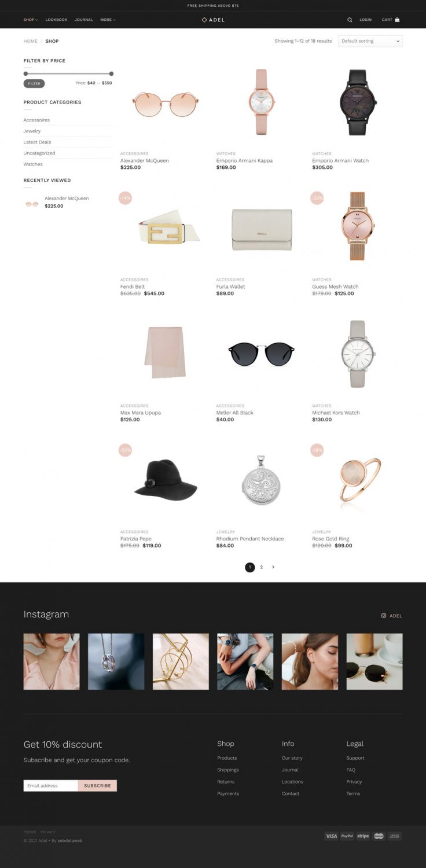Image resolution: width=426 pixels, height=868 pixels.
Task: Click the SUBSCRIBE button
Action: (x=97, y=786)
